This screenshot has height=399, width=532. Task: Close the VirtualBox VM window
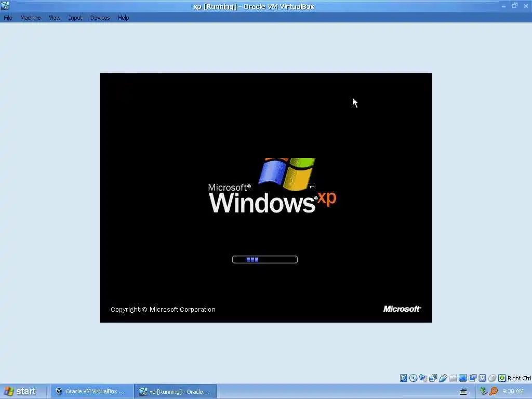pyautogui.click(x=526, y=6)
